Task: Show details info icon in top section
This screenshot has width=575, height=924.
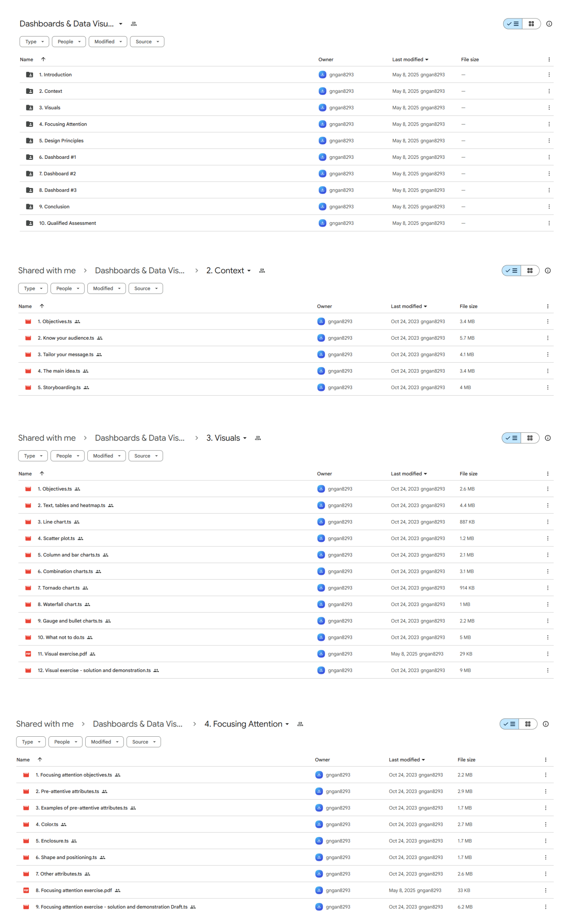Action: (x=549, y=23)
